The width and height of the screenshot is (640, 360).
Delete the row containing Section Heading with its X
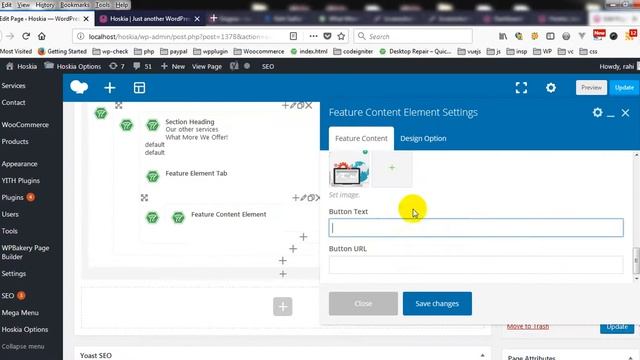[309, 105]
